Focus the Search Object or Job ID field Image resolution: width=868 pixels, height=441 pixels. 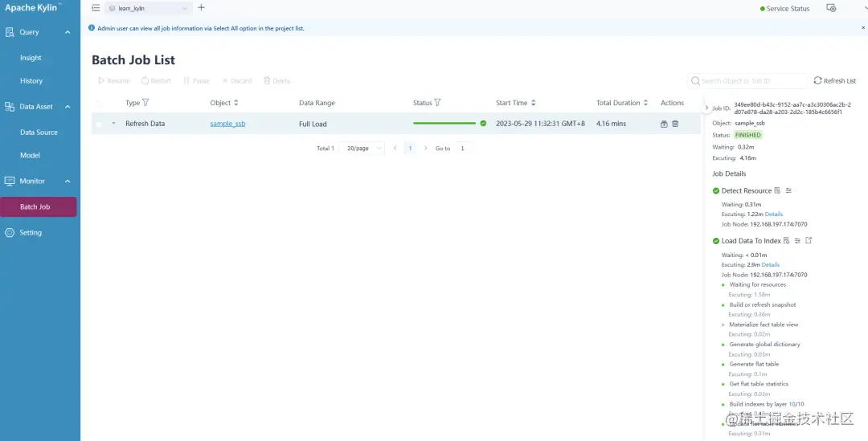[747, 81]
